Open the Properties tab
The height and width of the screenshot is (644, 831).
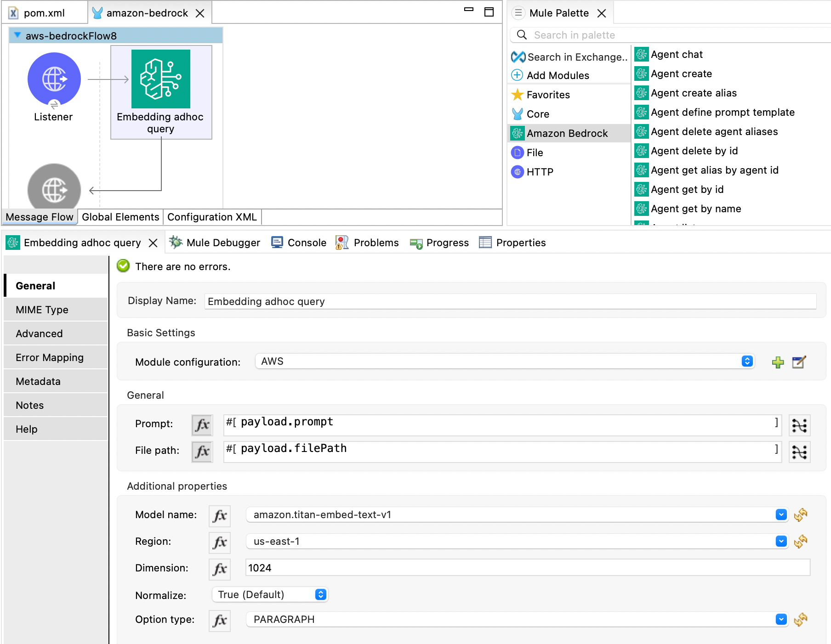(512, 243)
